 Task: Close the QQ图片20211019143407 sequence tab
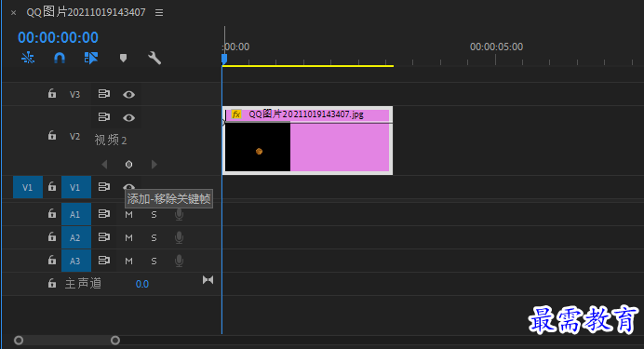click(x=14, y=13)
